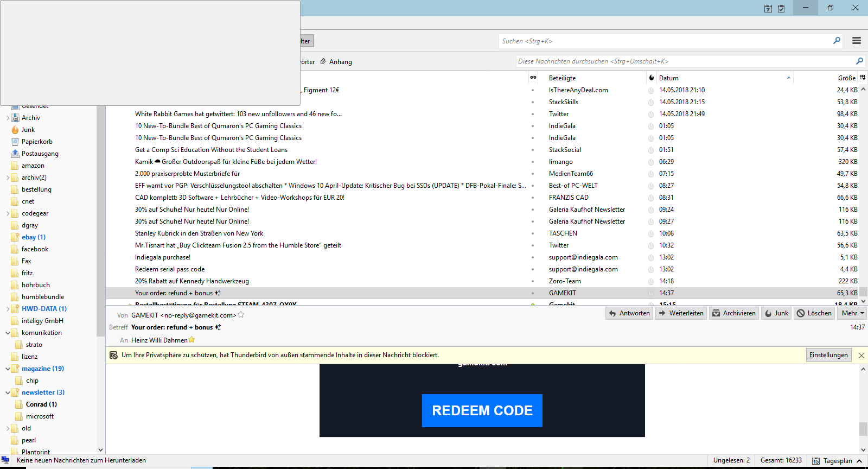Select the strato subfolder
This screenshot has height=469, width=868.
[x=34, y=345]
